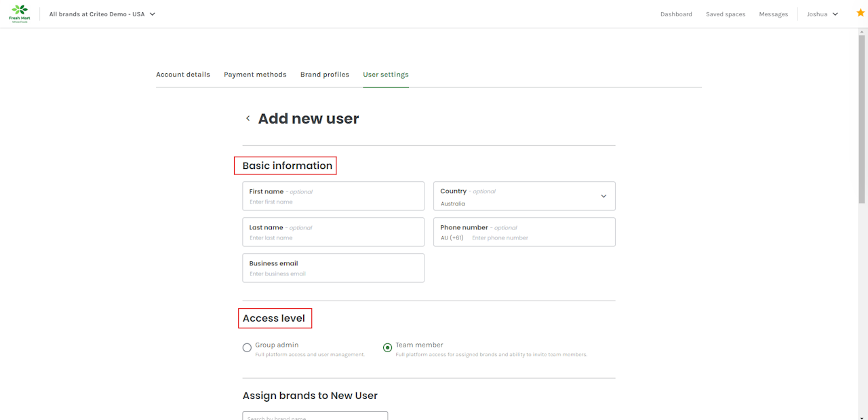Switch to the Account details tab
The height and width of the screenshot is (420, 868).
(183, 75)
